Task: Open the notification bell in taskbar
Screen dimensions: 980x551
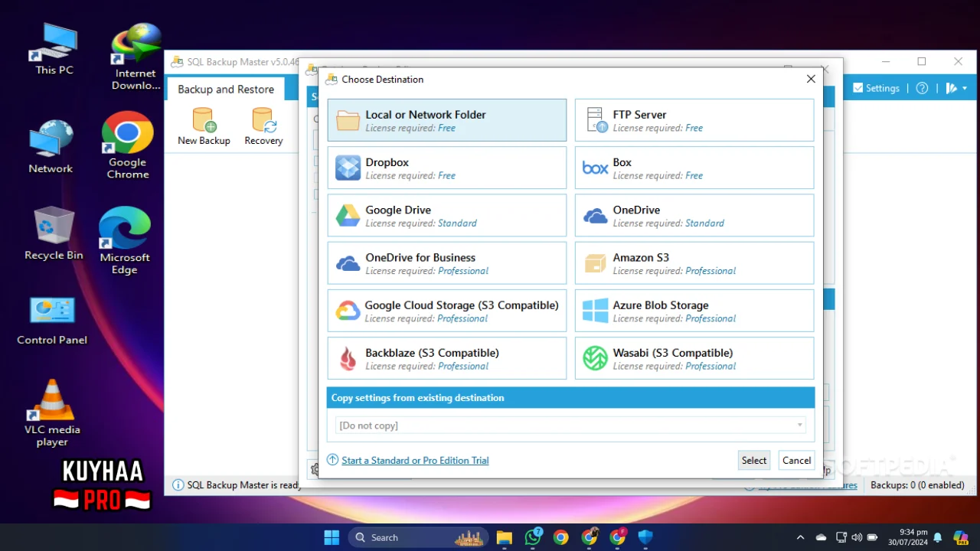Action: click(x=938, y=537)
